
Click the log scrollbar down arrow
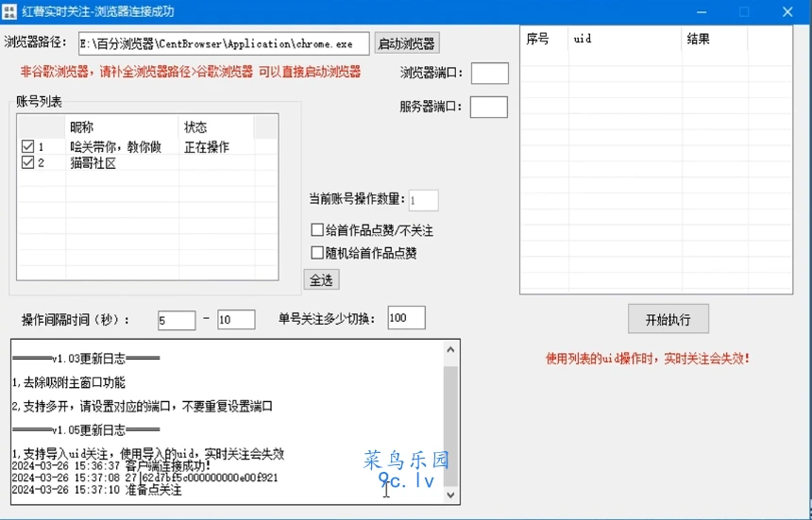click(450, 495)
